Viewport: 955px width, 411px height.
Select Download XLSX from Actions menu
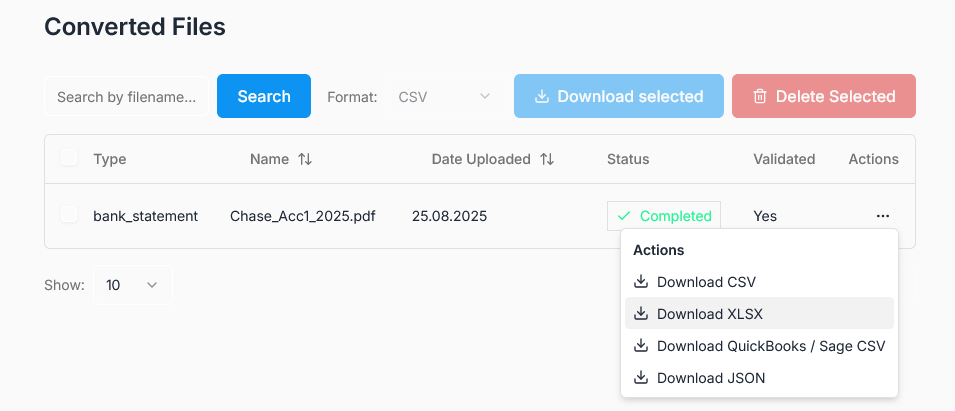coord(709,314)
